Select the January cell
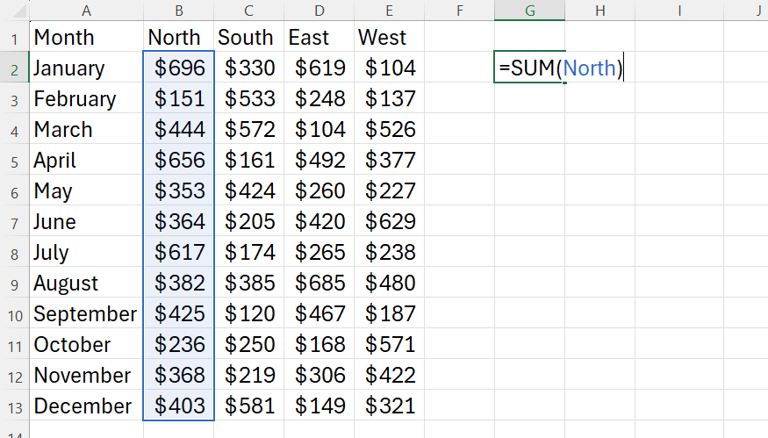768x438 pixels. (x=86, y=67)
